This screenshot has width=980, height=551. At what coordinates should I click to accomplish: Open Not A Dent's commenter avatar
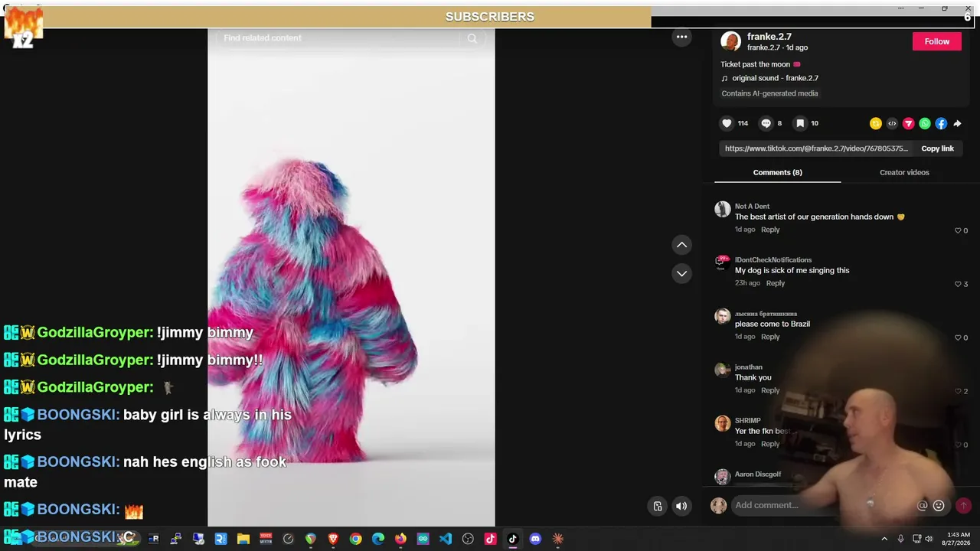pyautogui.click(x=722, y=210)
